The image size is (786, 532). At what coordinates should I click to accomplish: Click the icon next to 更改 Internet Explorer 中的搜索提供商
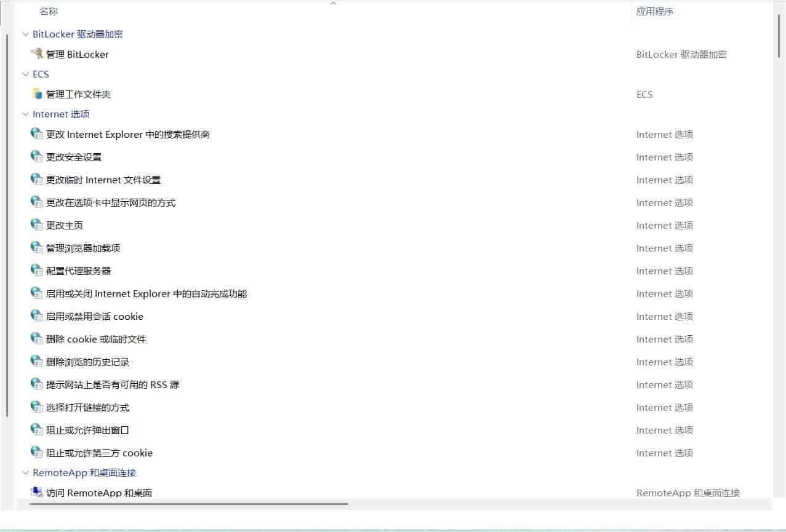pyautogui.click(x=36, y=134)
